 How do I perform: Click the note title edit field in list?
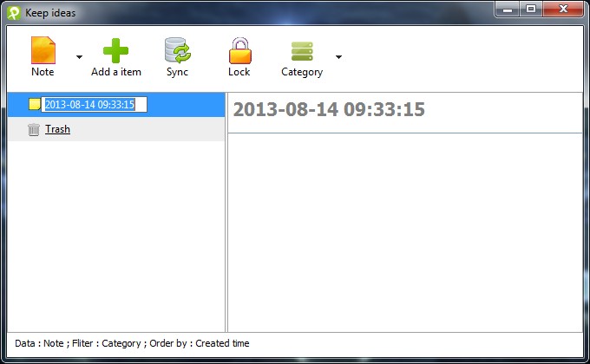pyautogui.click(x=94, y=105)
